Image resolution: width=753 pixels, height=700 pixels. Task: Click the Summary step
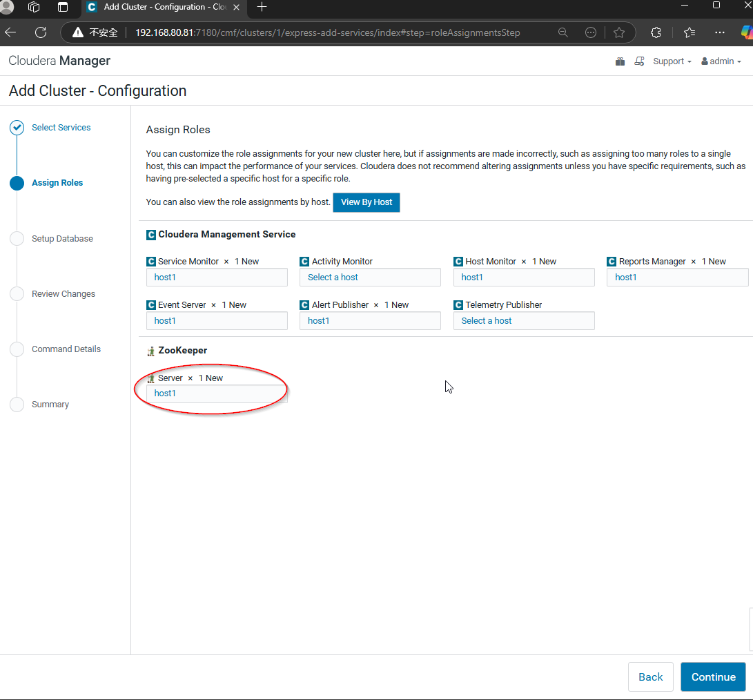click(x=50, y=404)
